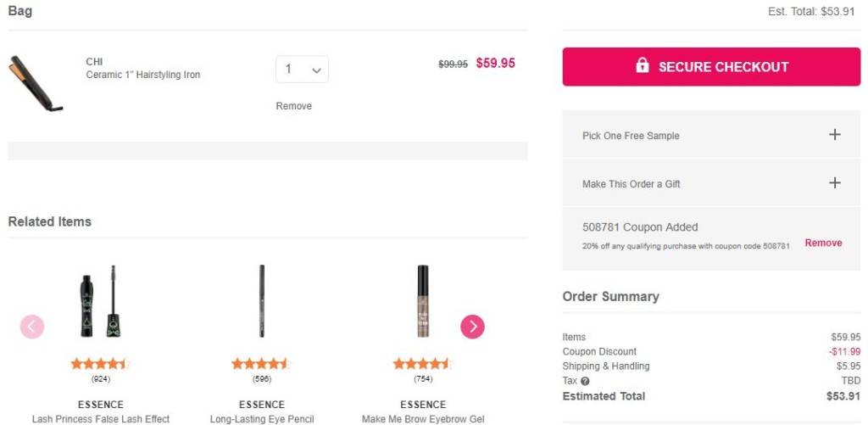The width and height of the screenshot is (868, 425).
Task: Open the CHI hairstyling iron thumbnail
Action: [36, 83]
